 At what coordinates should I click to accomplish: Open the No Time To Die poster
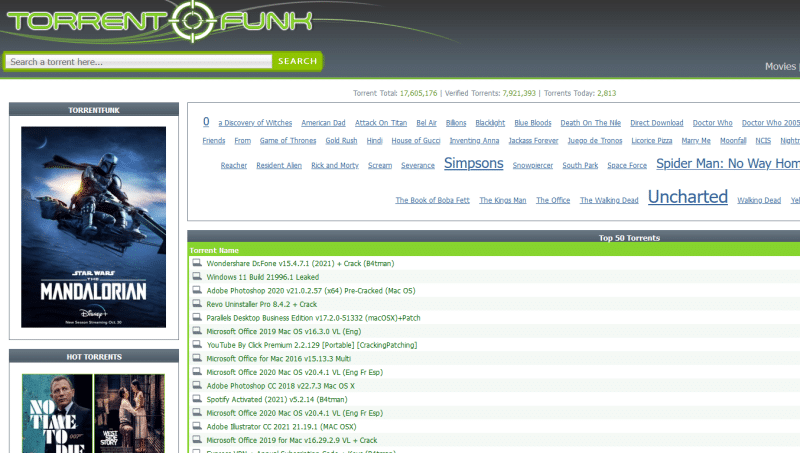tap(57, 413)
